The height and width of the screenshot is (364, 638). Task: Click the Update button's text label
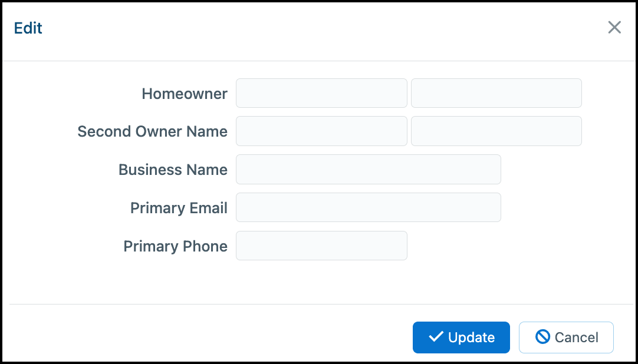pos(471,337)
